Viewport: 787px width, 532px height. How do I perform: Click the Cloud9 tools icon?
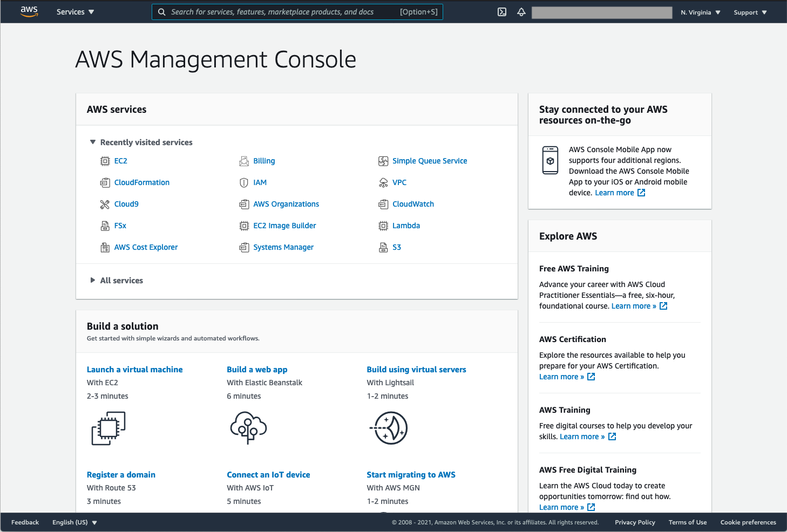[105, 204]
